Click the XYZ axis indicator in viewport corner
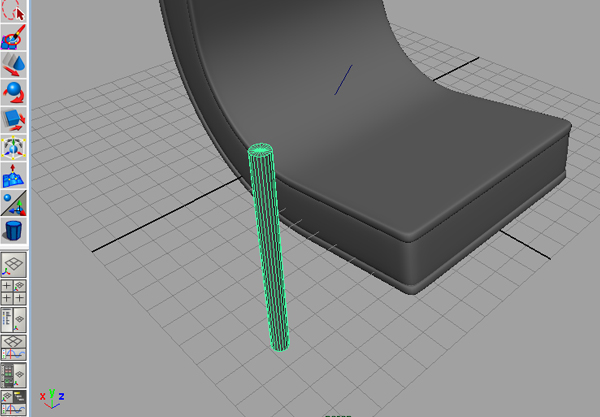The width and height of the screenshot is (600, 417). [53, 396]
